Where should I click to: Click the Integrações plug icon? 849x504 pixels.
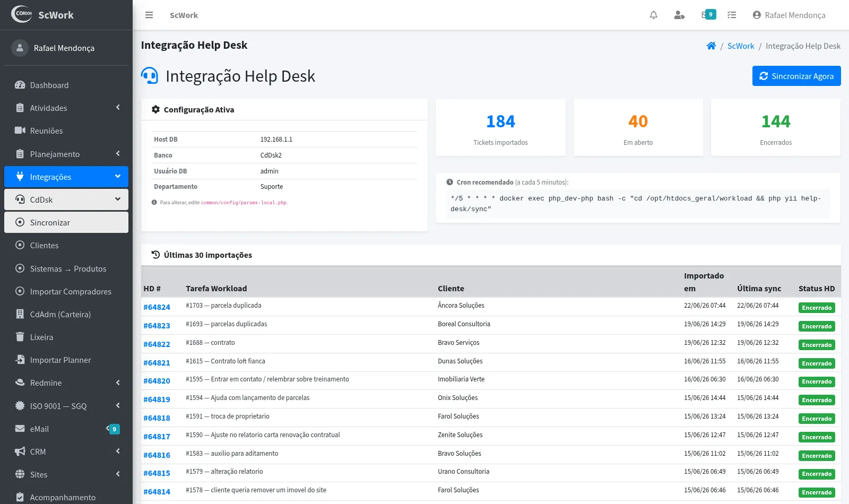(20, 177)
